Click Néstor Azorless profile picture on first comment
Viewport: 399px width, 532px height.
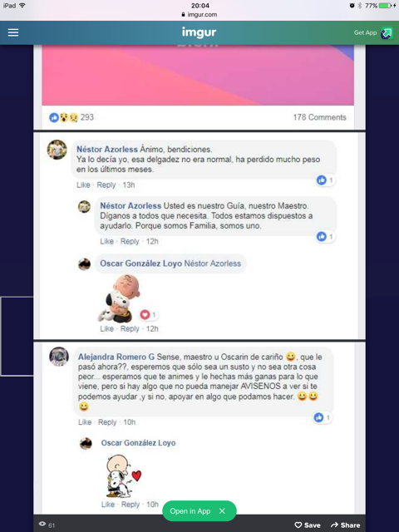tap(57, 150)
